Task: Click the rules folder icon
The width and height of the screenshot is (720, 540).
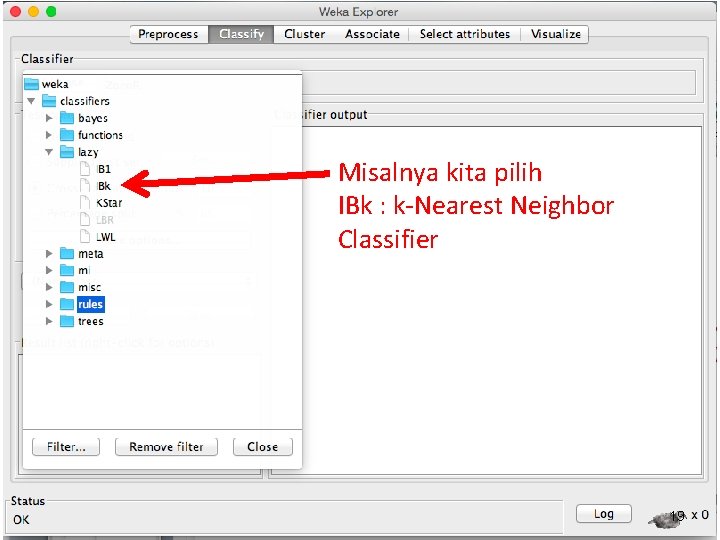Action: coord(67,304)
